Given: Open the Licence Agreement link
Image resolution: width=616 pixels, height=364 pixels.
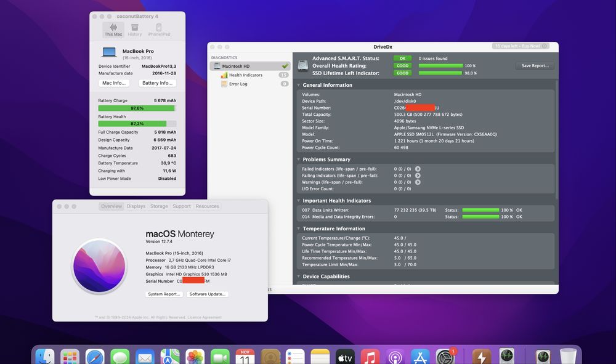Looking at the screenshot, I should 205,317.
